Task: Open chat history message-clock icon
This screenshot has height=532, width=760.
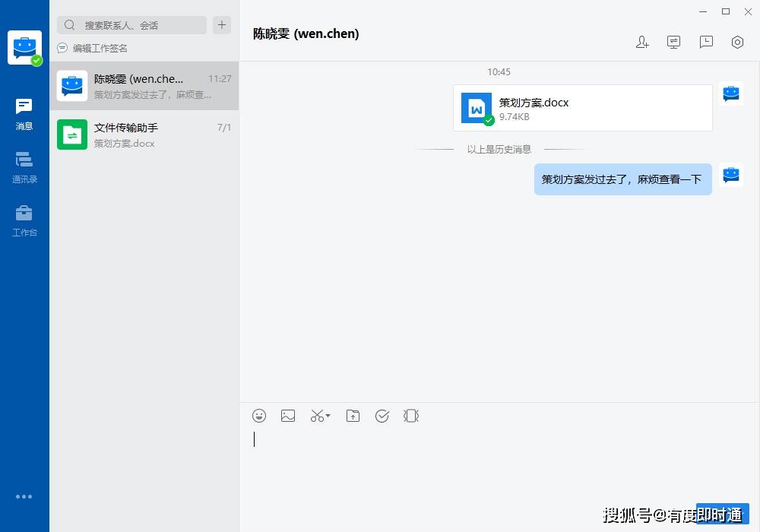Action: click(x=706, y=42)
